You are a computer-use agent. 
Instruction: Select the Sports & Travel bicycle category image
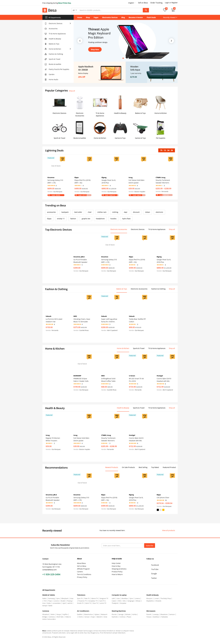point(59,128)
